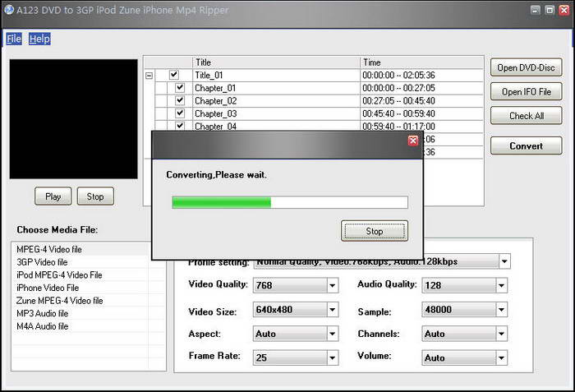Stop the conversion in the progress dialog
The width and height of the screenshot is (575, 392).
click(374, 231)
